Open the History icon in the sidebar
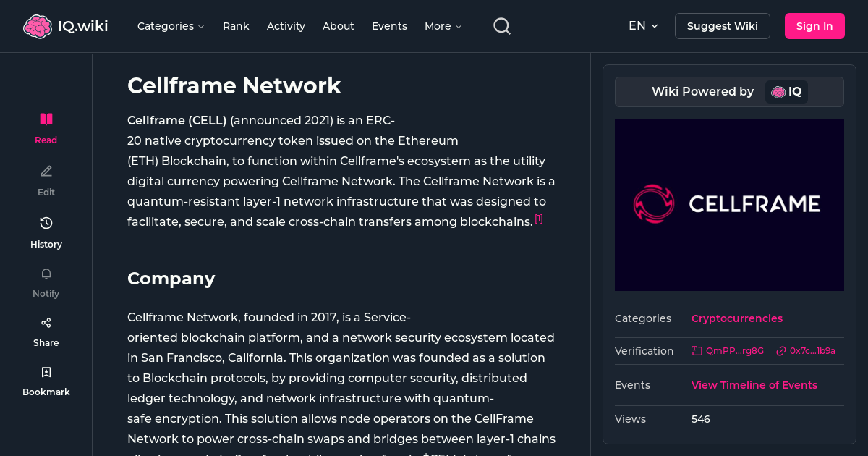The height and width of the screenshot is (456, 868). click(46, 223)
